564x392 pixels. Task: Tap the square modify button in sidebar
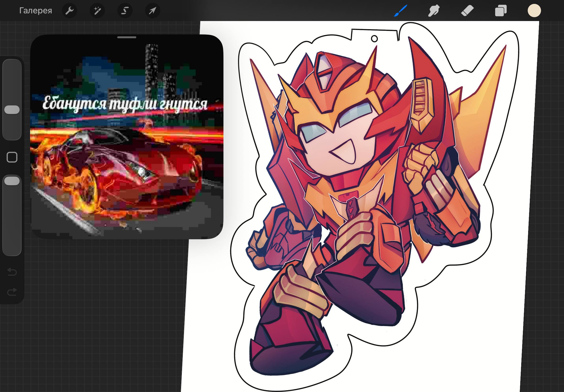(x=12, y=157)
